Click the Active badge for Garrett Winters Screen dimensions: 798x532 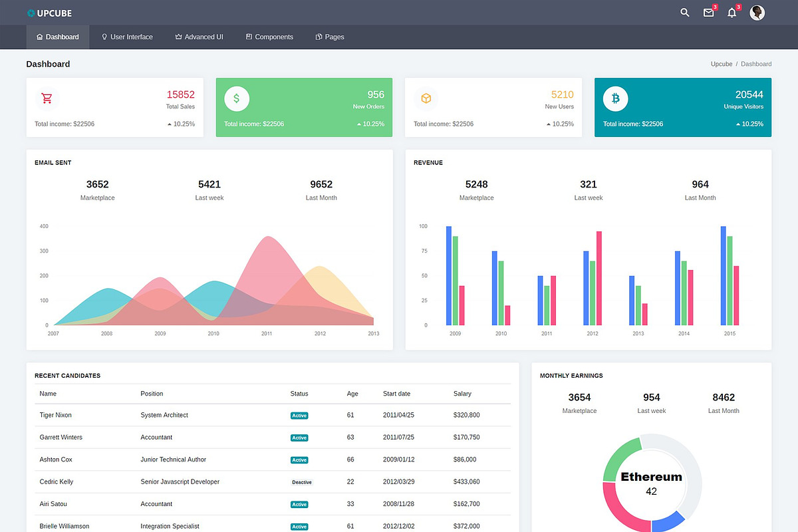[x=299, y=438]
